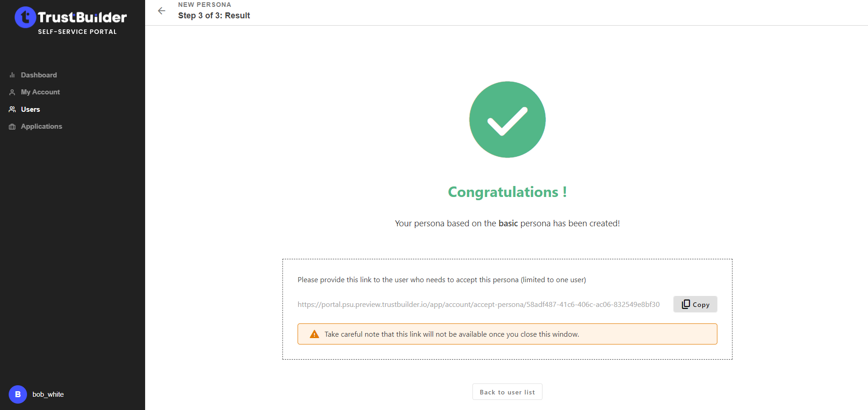Click the large green success checkmark

pos(507,120)
